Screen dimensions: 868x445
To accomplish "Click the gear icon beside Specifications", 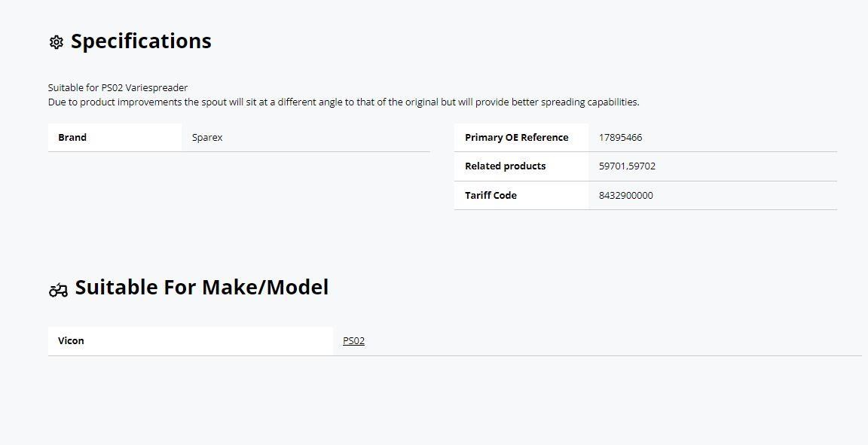I will pyautogui.click(x=56, y=42).
